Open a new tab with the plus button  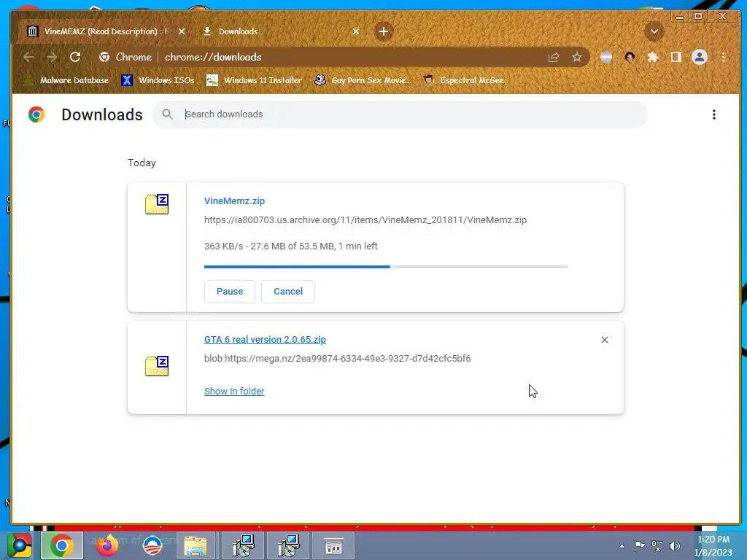[384, 31]
